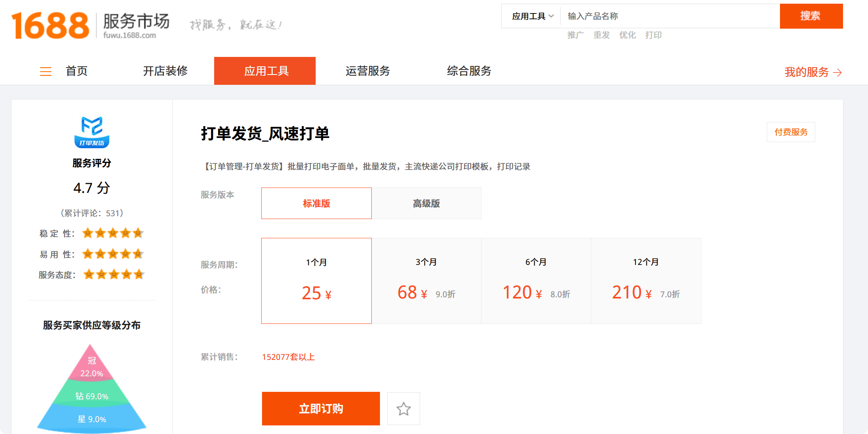This screenshot has width=868, height=434.
Task: Open 我的服务 link
Action: coord(807,72)
